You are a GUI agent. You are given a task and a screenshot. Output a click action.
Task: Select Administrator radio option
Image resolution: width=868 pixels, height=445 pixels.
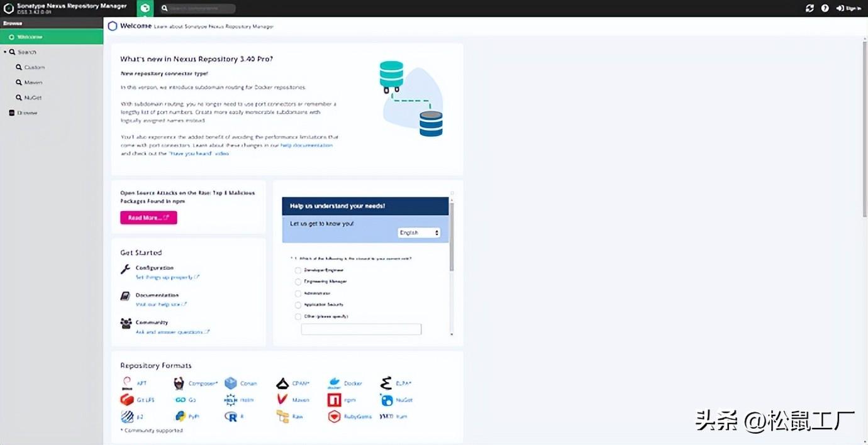pos(298,294)
